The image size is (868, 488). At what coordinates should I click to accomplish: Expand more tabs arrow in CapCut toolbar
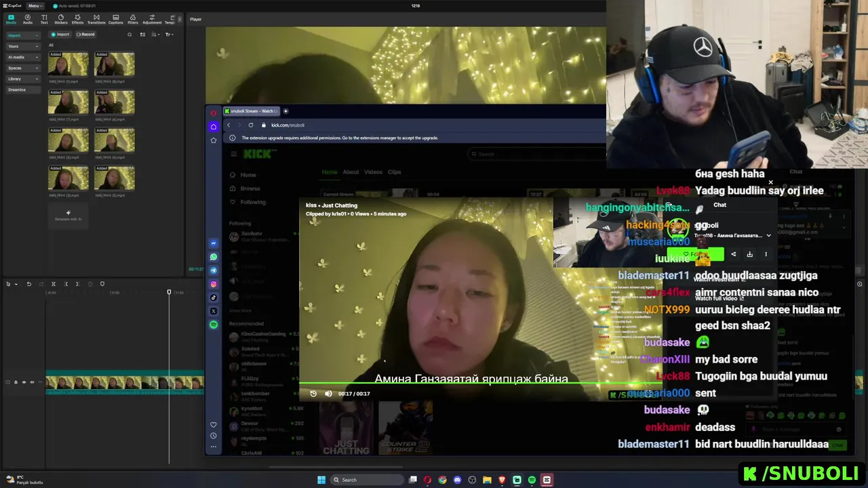[x=180, y=19]
